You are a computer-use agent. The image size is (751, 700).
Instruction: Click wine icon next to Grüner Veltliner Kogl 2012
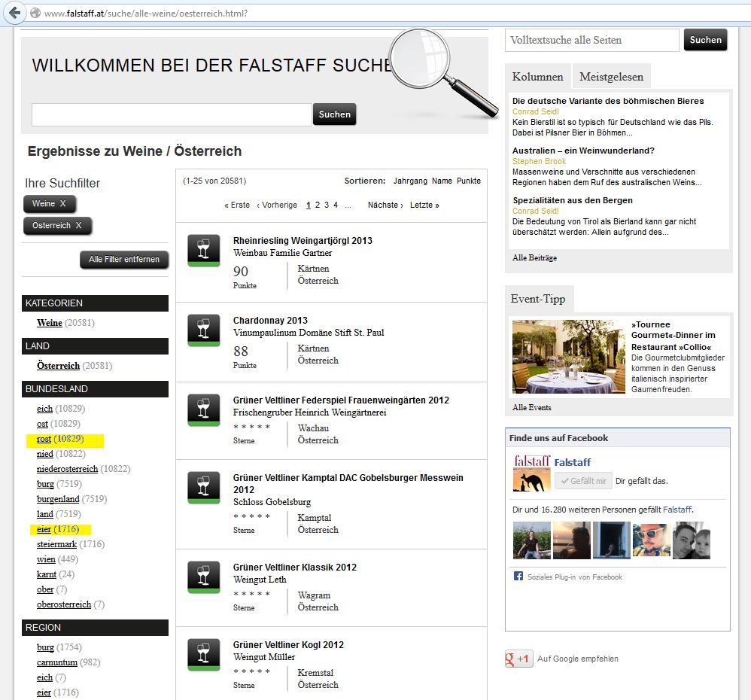point(204,655)
